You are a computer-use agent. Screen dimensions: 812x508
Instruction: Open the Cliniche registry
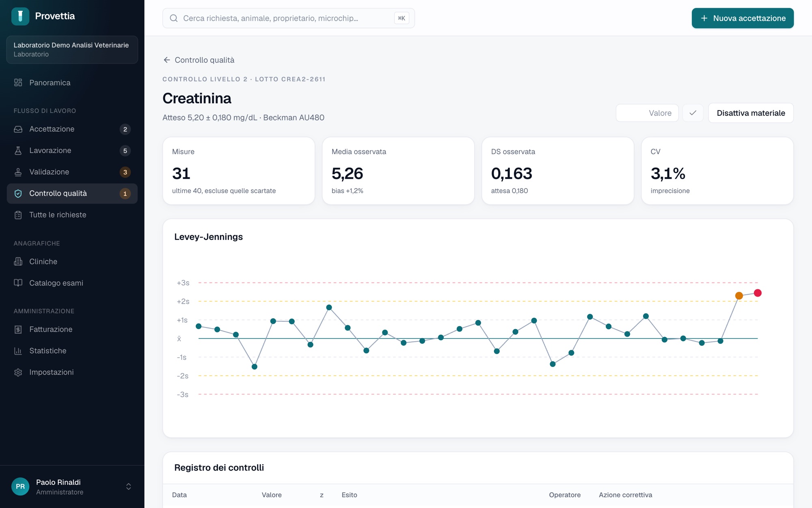point(72,261)
